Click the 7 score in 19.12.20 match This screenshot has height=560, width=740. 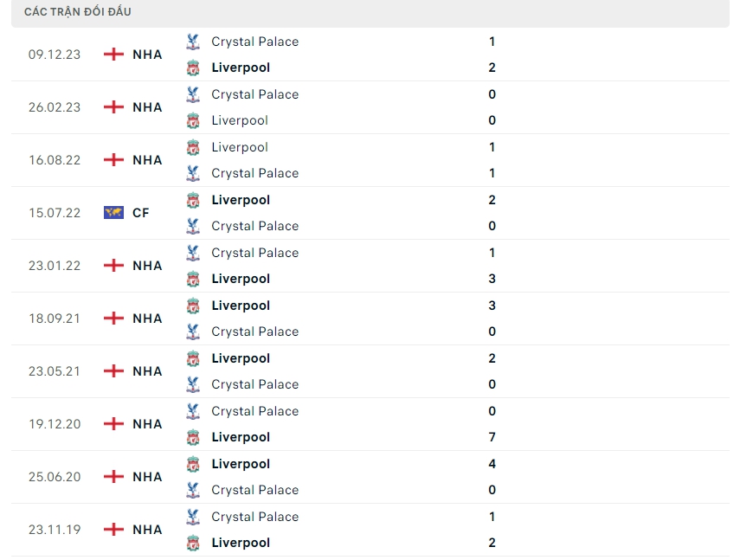[492, 437]
